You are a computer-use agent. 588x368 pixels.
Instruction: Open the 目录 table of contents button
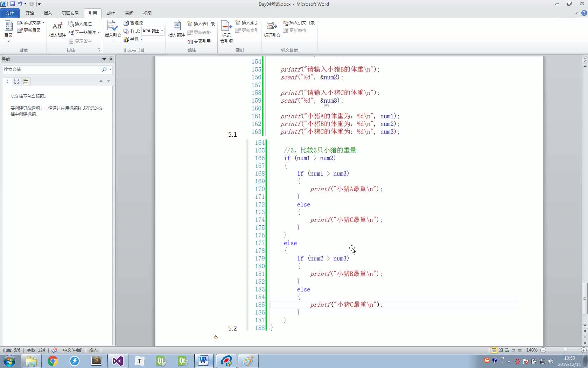point(8,32)
